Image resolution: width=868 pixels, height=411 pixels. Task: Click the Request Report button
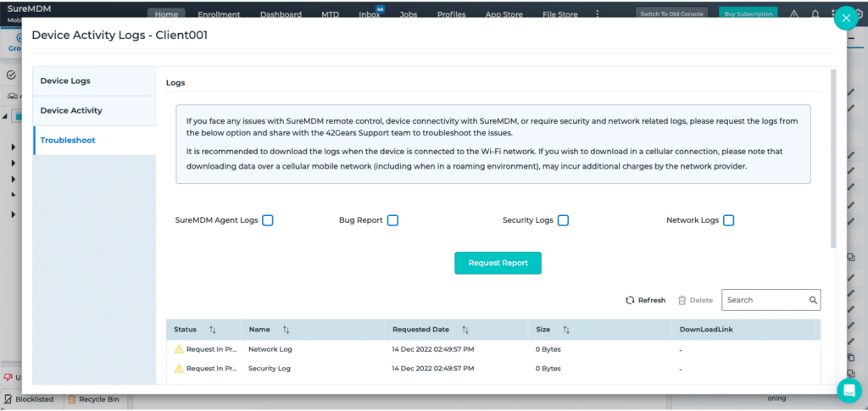[498, 263]
